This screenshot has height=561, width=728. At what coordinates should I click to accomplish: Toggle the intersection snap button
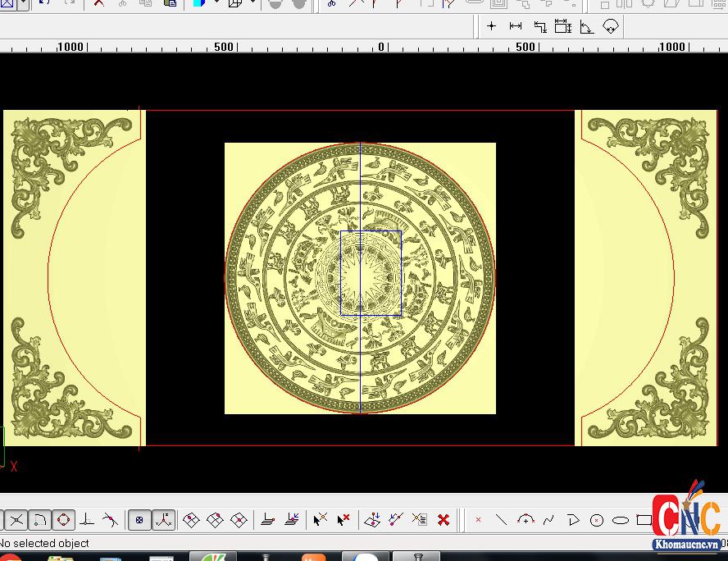(16, 520)
